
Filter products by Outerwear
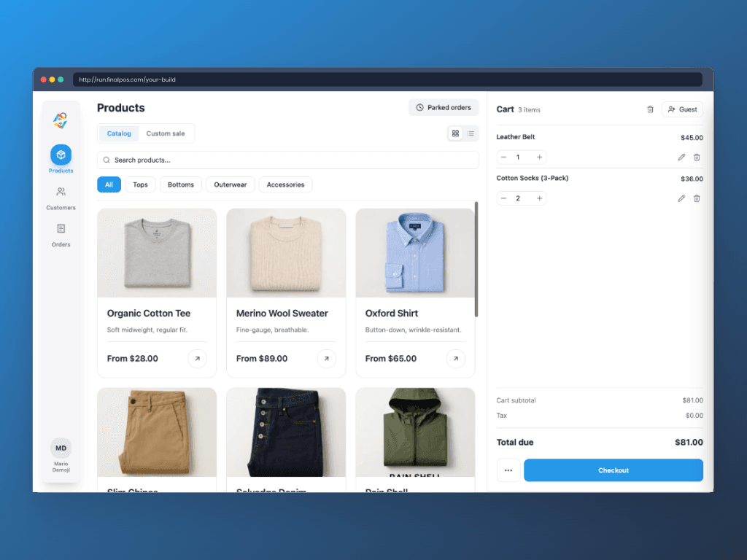coord(230,184)
